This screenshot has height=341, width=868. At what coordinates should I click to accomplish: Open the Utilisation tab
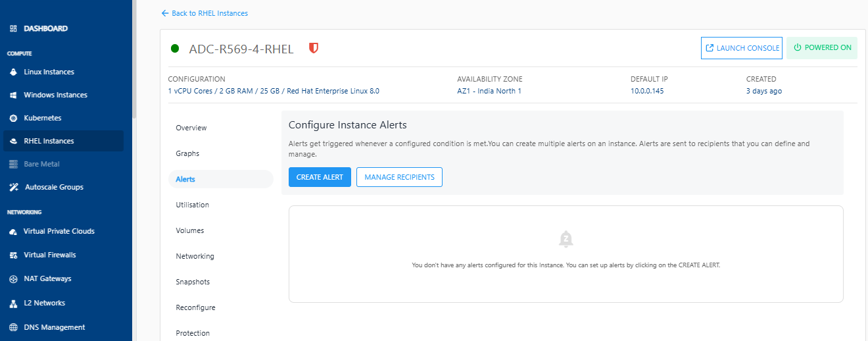[193, 205]
